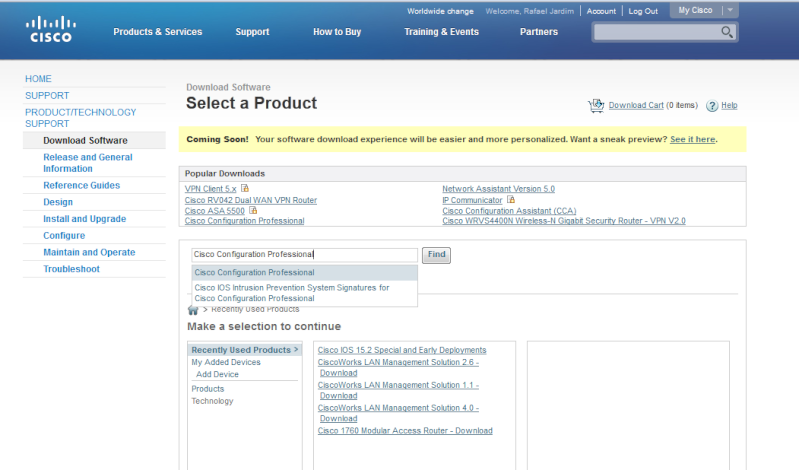Viewport: 799px width, 470px height.
Task: Open Cisco Configuration Professional popular download link
Action: [x=245, y=221]
